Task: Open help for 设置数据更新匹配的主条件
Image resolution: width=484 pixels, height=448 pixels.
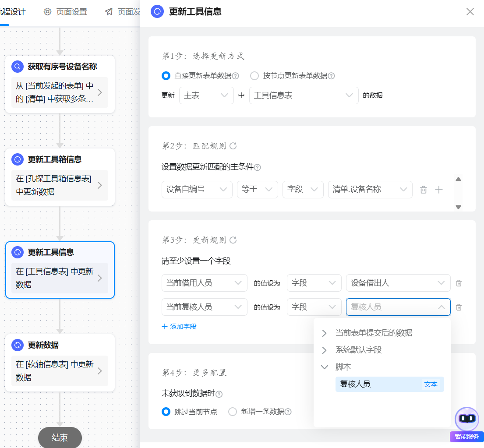Action: 257,167
